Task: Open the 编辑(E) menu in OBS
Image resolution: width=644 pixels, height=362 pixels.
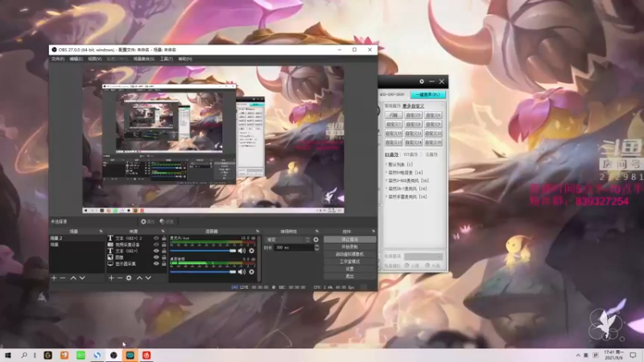Action: click(x=76, y=59)
